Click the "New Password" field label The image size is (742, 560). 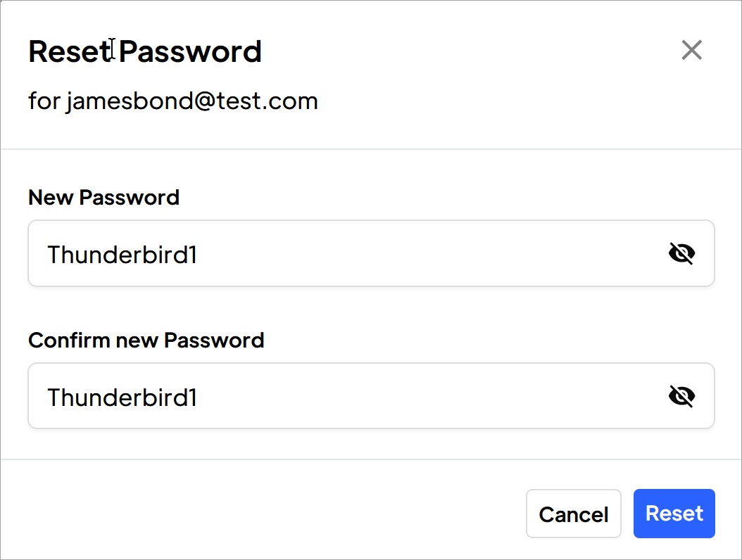pos(103,197)
